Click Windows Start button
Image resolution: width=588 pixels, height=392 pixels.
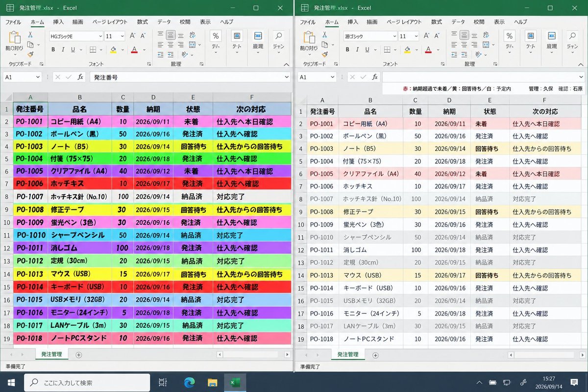[x=11, y=382]
